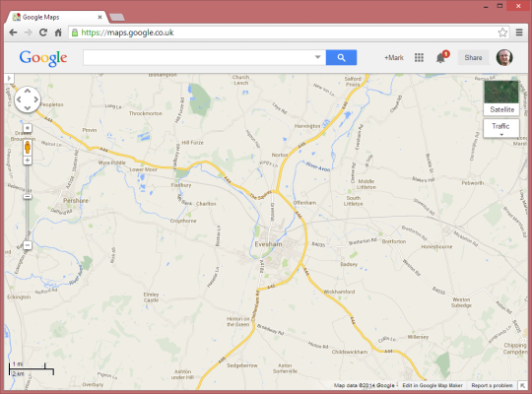This screenshot has height=394, width=532.
Task: Click the Pershore town label
Action: pyautogui.click(x=75, y=201)
